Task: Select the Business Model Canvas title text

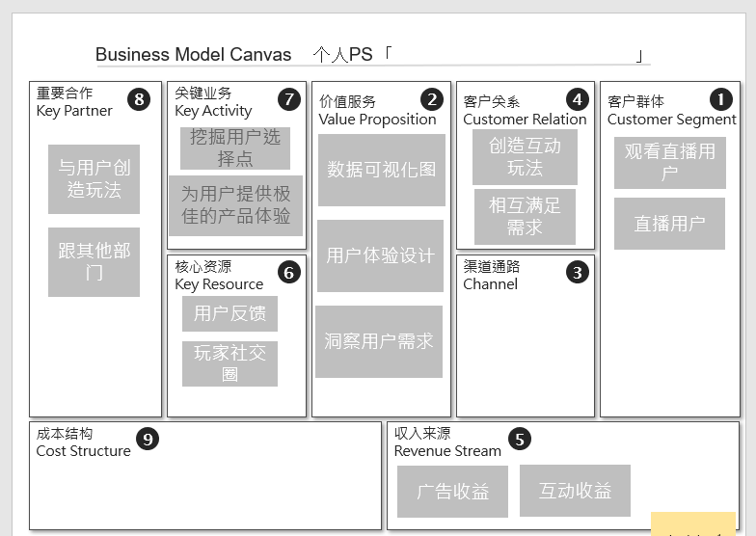Action: point(193,55)
